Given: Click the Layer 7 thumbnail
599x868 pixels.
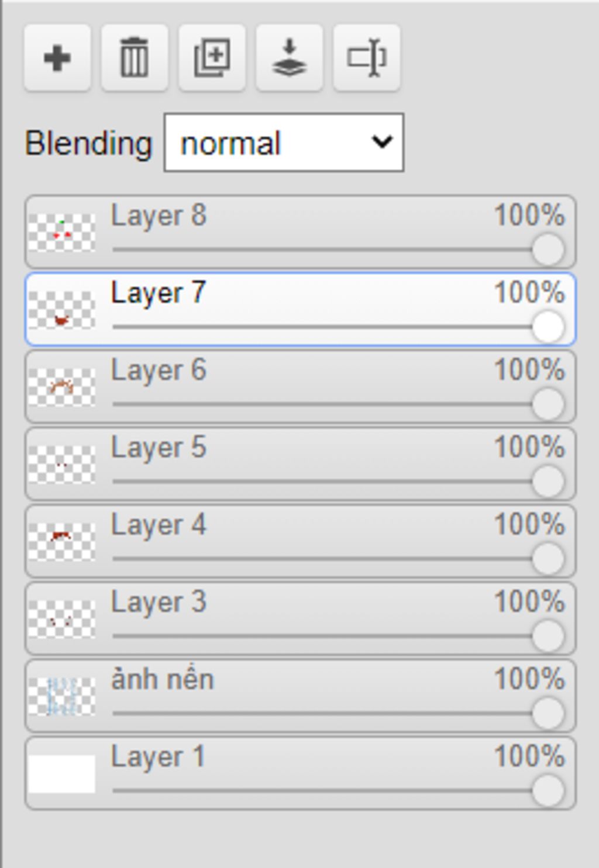Looking at the screenshot, I should click(x=62, y=310).
